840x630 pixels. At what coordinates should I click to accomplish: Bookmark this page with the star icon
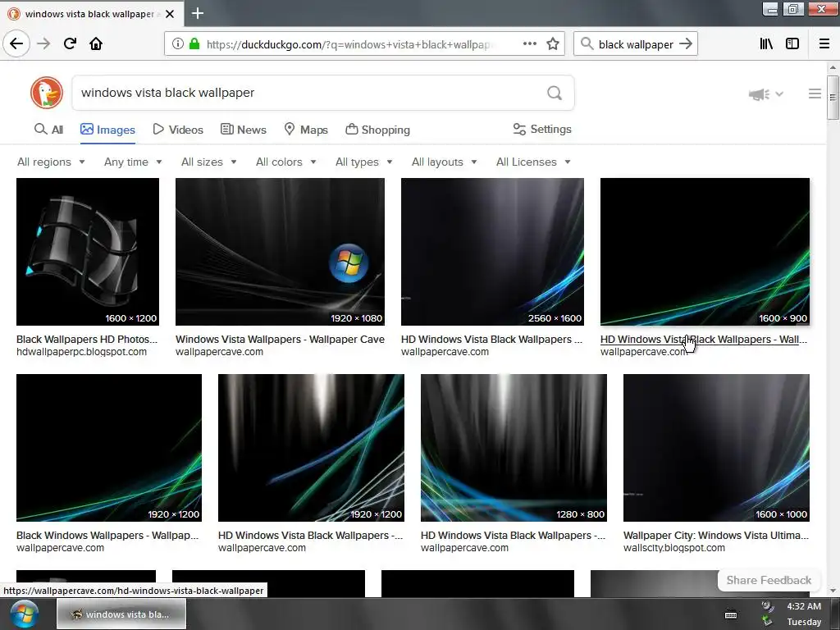553,44
